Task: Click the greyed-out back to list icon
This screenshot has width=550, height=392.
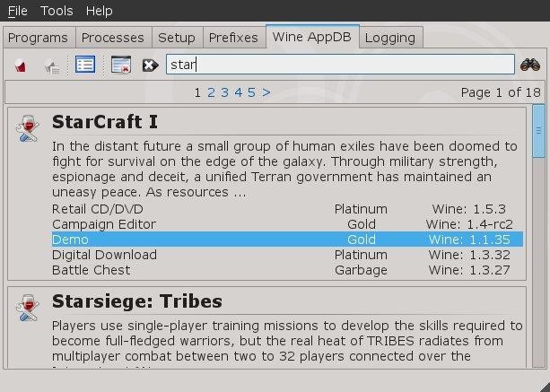Action: coord(52,65)
